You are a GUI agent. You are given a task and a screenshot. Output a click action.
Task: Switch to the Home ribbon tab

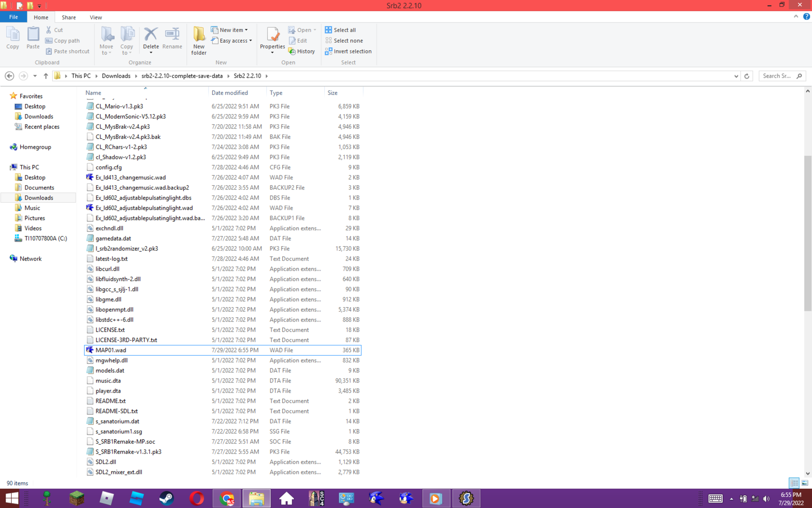pyautogui.click(x=41, y=17)
